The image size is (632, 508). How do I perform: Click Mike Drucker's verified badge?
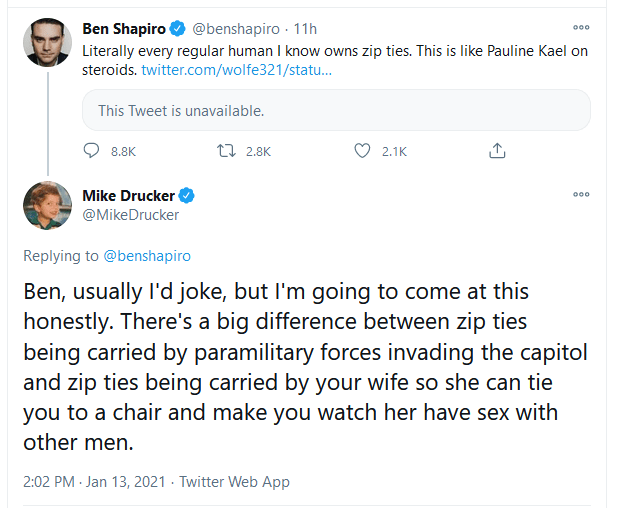tap(186, 194)
